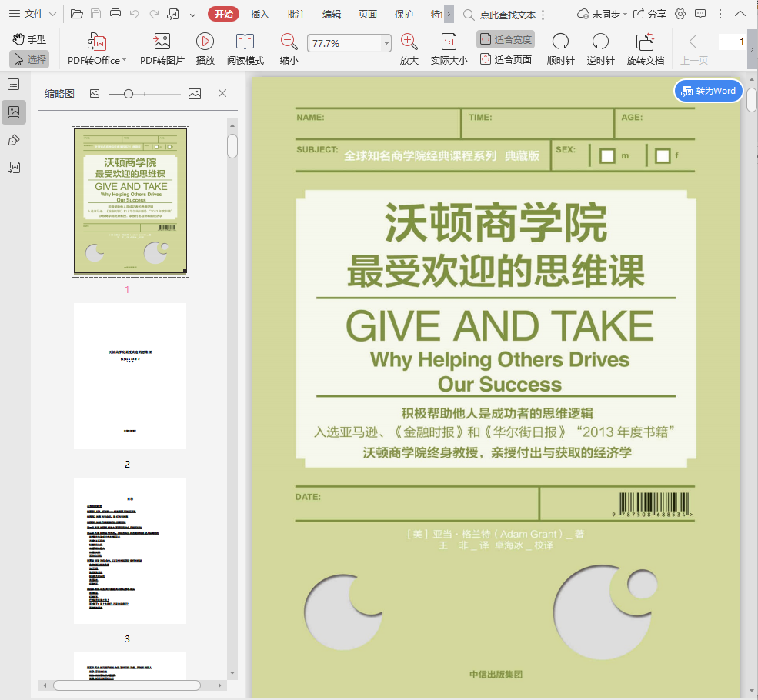This screenshot has height=700, width=758.
Task: Set zoom to 实际大小
Action: click(449, 42)
